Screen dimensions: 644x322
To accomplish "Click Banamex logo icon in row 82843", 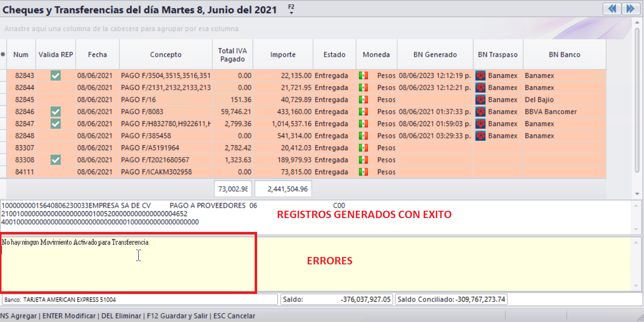I will tap(481, 76).
